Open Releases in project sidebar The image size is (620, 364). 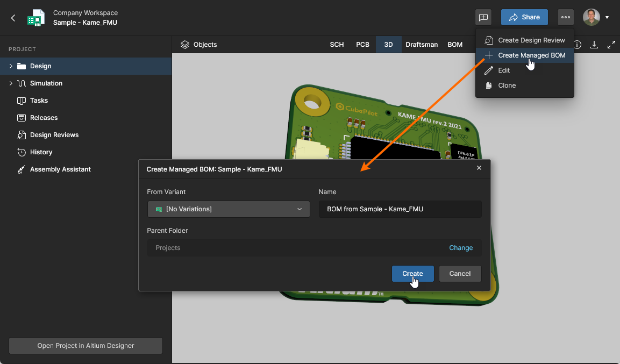(86, 118)
